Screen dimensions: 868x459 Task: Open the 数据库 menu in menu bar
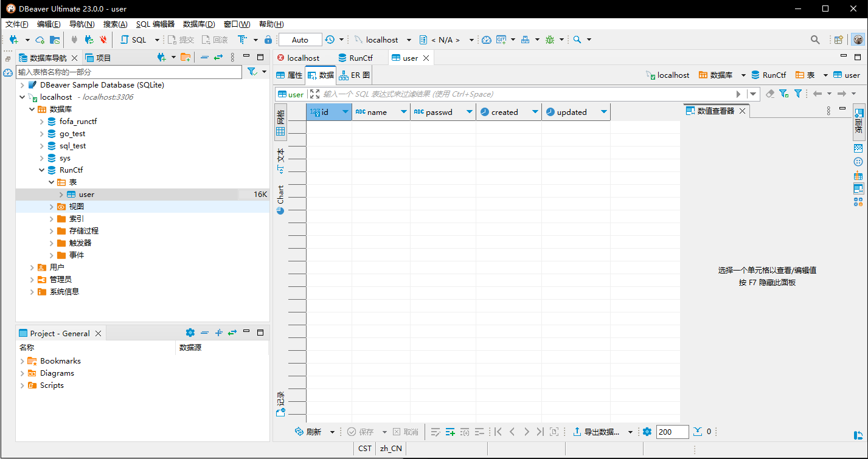click(x=199, y=24)
